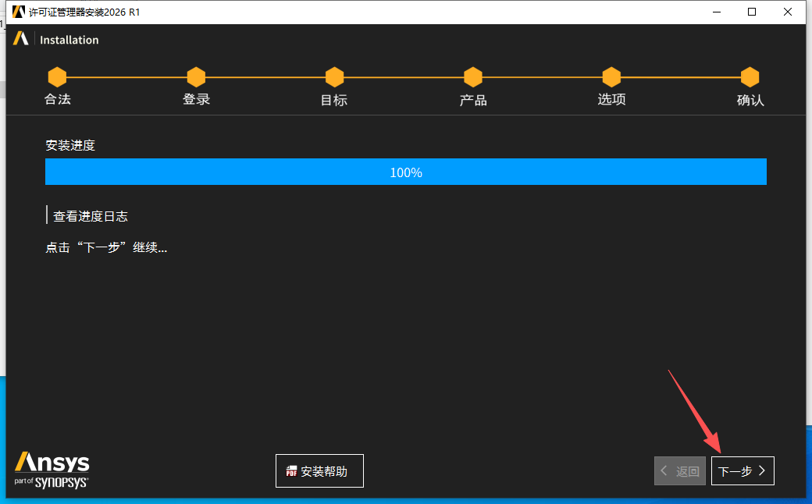Select the 确认 step hexagon icon
Screen dimensions: 812x504
(x=750, y=77)
